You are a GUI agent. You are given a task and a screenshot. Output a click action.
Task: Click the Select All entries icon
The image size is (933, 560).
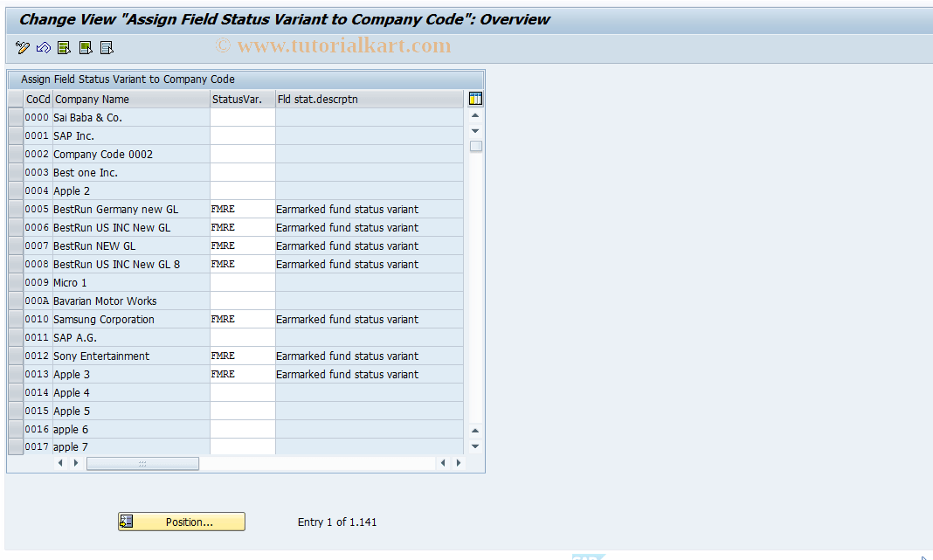(64, 47)
